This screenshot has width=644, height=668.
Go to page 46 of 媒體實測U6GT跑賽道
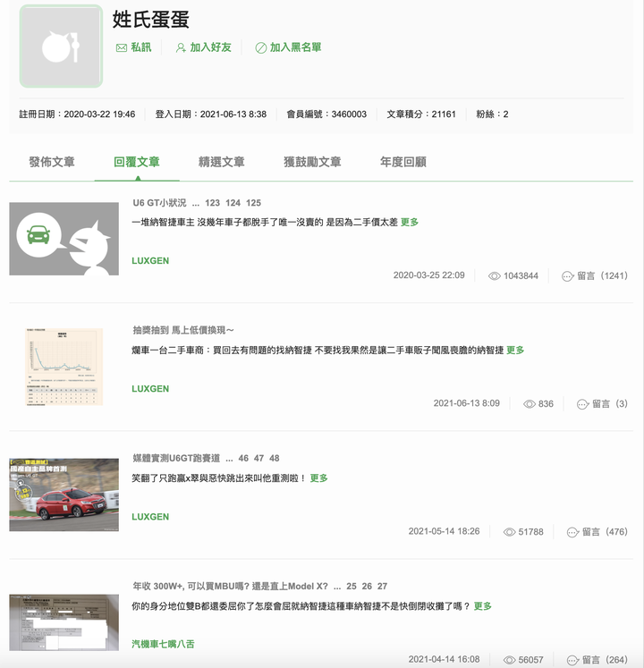click(x=243, y=459)
